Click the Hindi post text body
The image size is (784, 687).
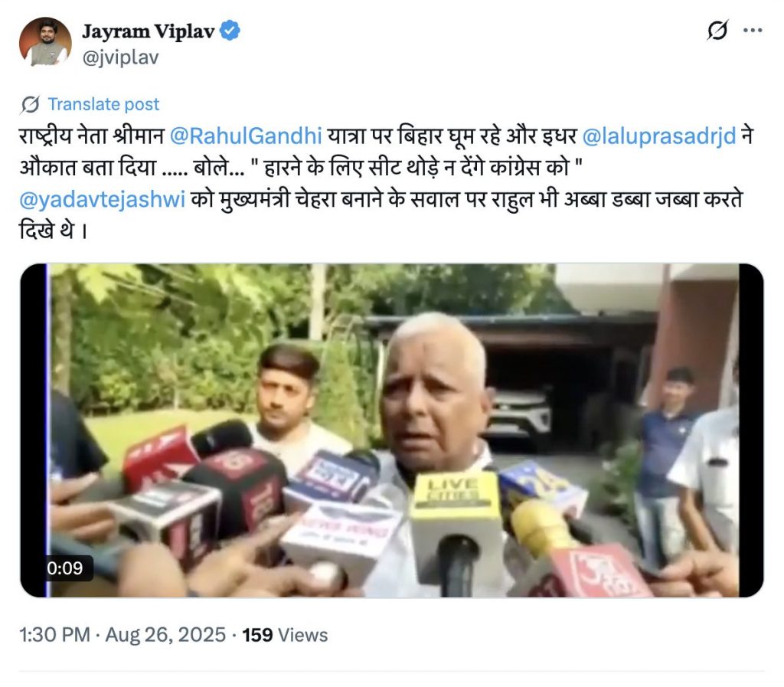386,183
